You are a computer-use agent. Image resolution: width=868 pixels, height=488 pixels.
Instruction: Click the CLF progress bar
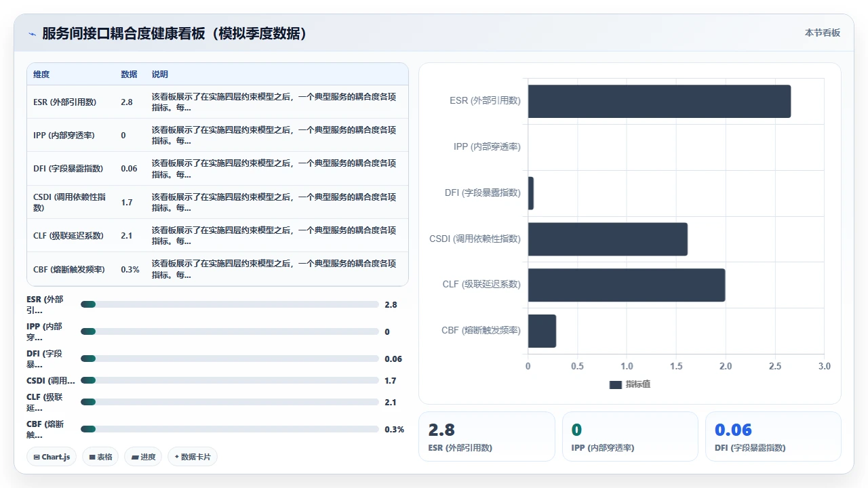tap(229, 402)
